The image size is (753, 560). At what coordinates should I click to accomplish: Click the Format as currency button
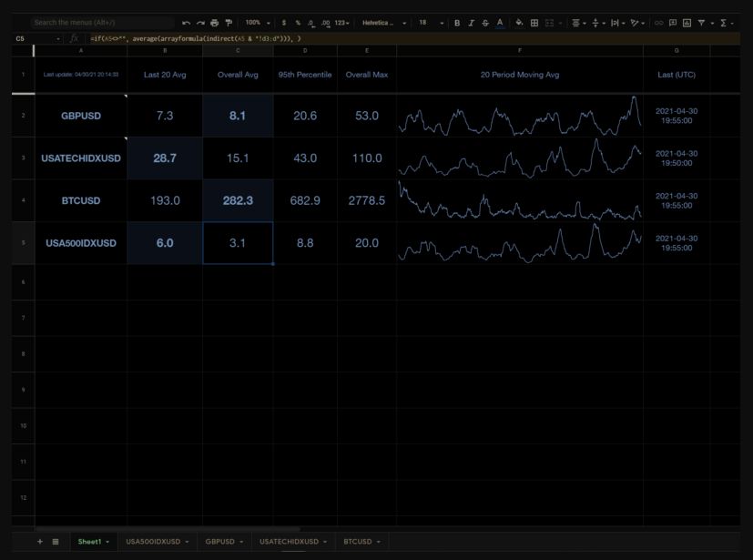284,22
